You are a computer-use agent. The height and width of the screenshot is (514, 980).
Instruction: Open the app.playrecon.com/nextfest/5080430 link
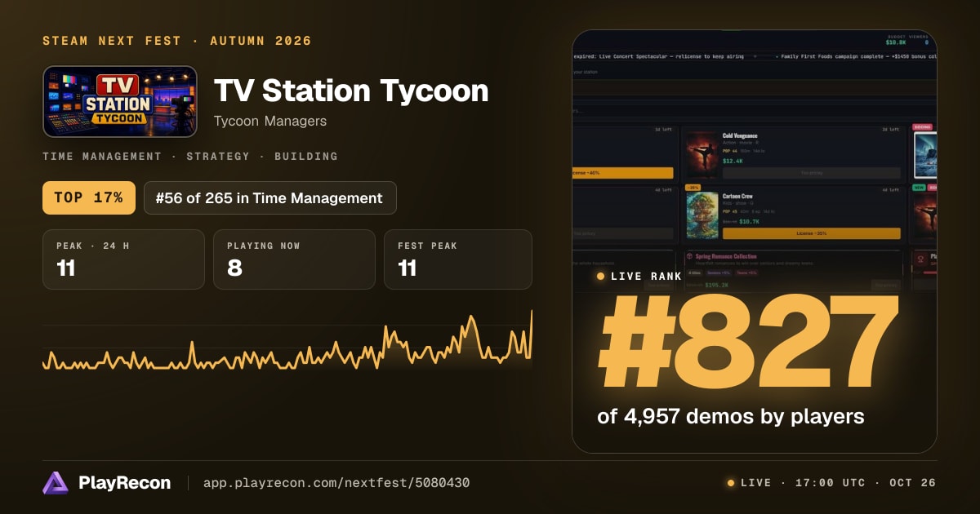tap(336, 483)
